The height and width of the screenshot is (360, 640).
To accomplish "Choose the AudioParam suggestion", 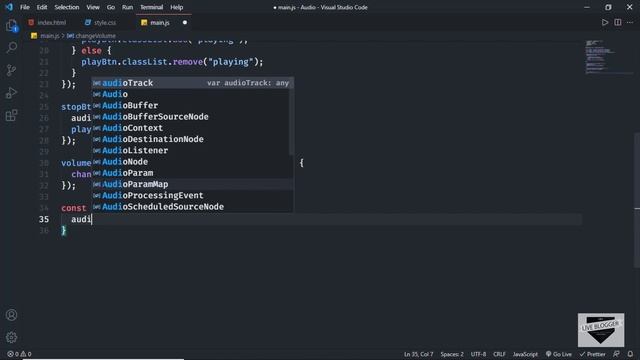I will coord(192,173).
